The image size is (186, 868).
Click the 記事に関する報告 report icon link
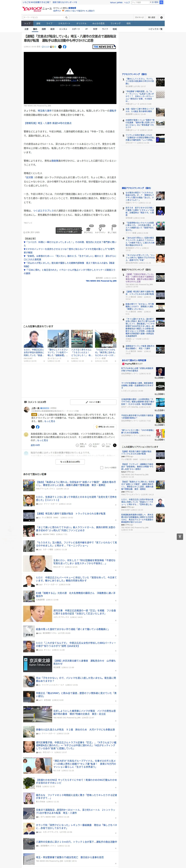[x=32, y=232]
